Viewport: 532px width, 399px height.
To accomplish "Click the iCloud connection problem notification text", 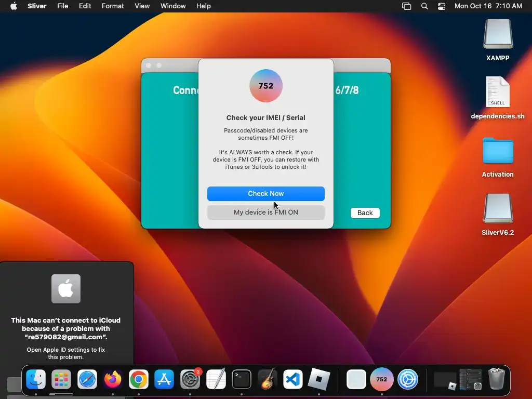I will pyautogui.click(x=66, y=328).
